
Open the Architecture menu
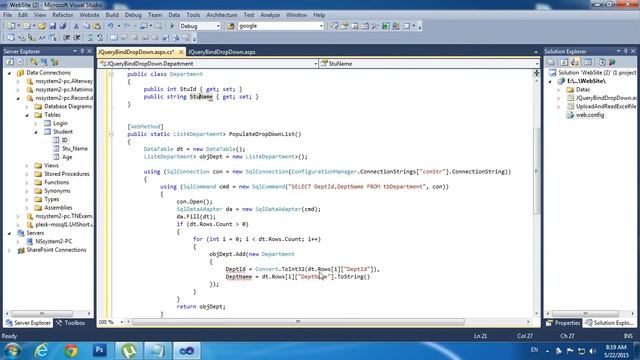tap(222, 15)
